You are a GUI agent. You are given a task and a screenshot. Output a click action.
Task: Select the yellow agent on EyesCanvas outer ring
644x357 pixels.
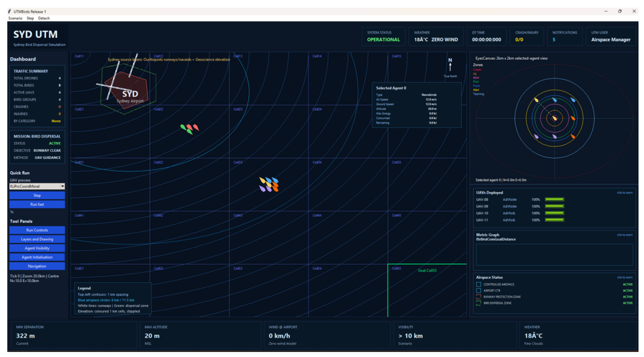tap(536, 100)
